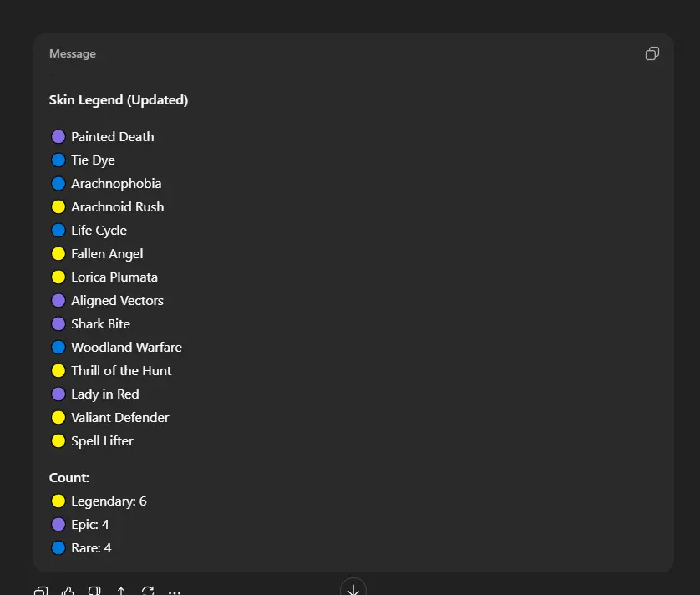The width and height of the screenshot is (700, 595).
Task: Copy the code block using top-right icon
Action: pos(652,53)
